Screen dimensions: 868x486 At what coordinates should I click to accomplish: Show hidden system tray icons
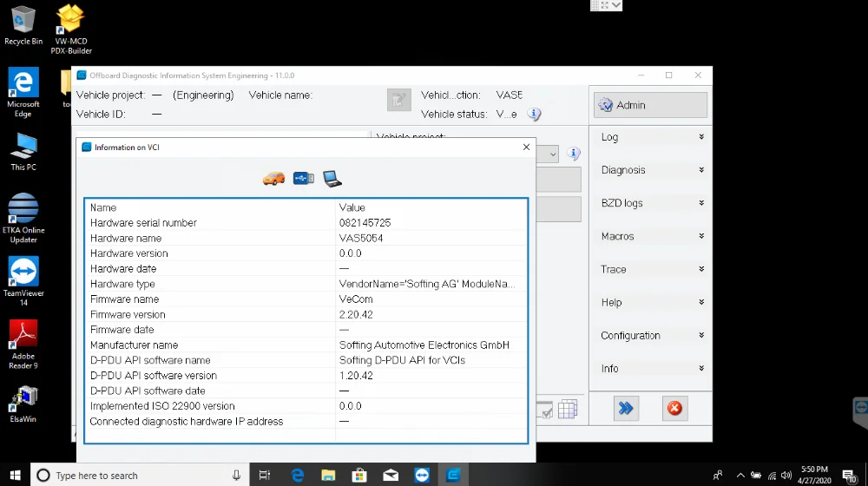[740, 476]
